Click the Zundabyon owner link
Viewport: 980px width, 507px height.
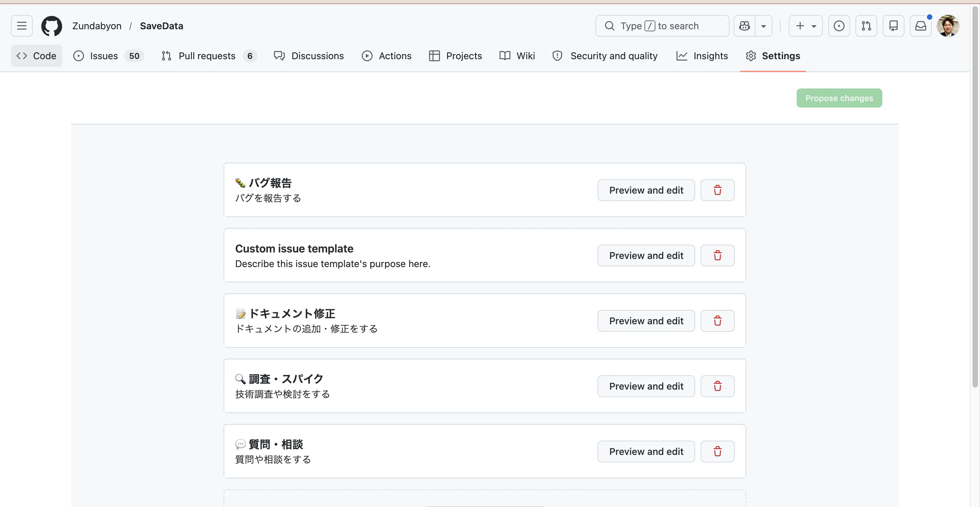click(97, 26)
